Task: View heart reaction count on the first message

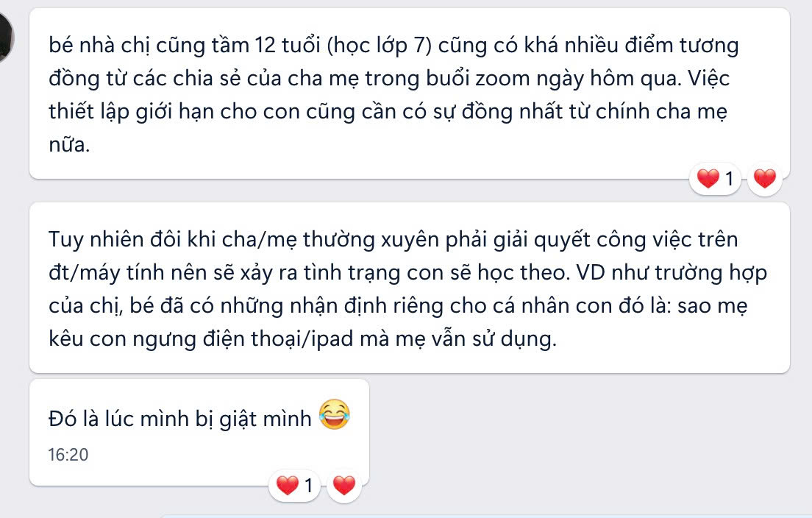Action: [x=715, y=179]
